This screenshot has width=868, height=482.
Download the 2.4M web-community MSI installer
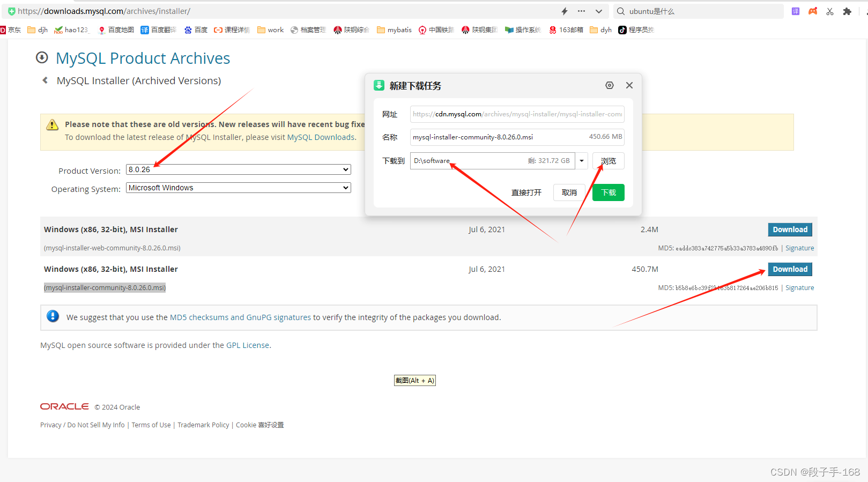790,229
